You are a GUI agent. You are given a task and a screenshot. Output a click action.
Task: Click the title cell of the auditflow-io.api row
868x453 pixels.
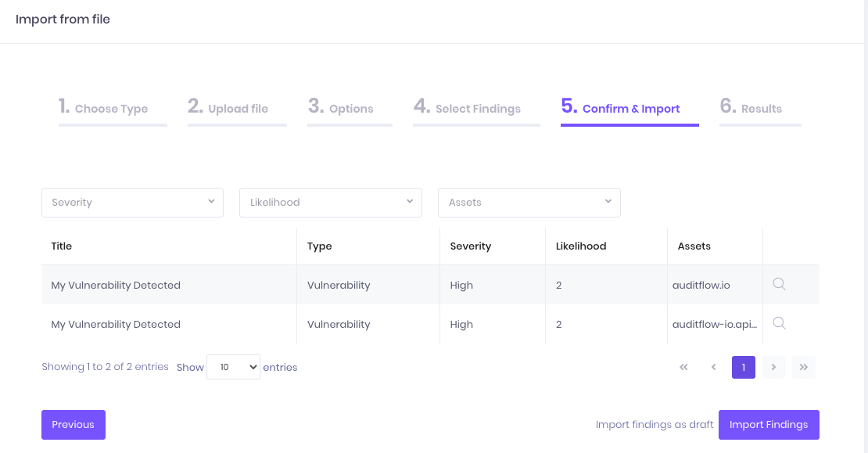(169, 325)
